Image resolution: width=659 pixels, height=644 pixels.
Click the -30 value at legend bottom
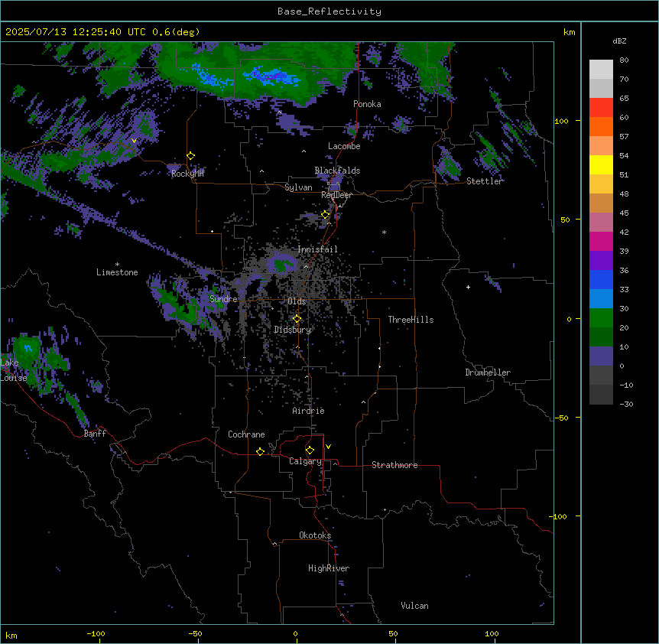(x=626, y=404)
